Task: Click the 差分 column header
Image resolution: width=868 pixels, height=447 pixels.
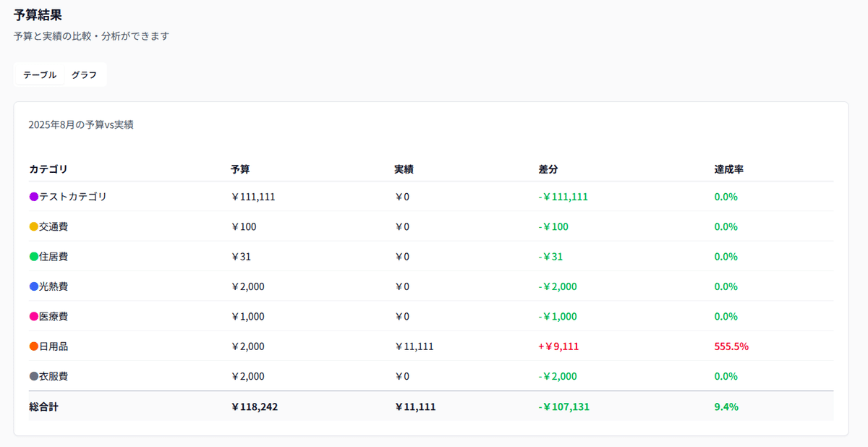Action: pyautogui.click(x=548, y=169)
